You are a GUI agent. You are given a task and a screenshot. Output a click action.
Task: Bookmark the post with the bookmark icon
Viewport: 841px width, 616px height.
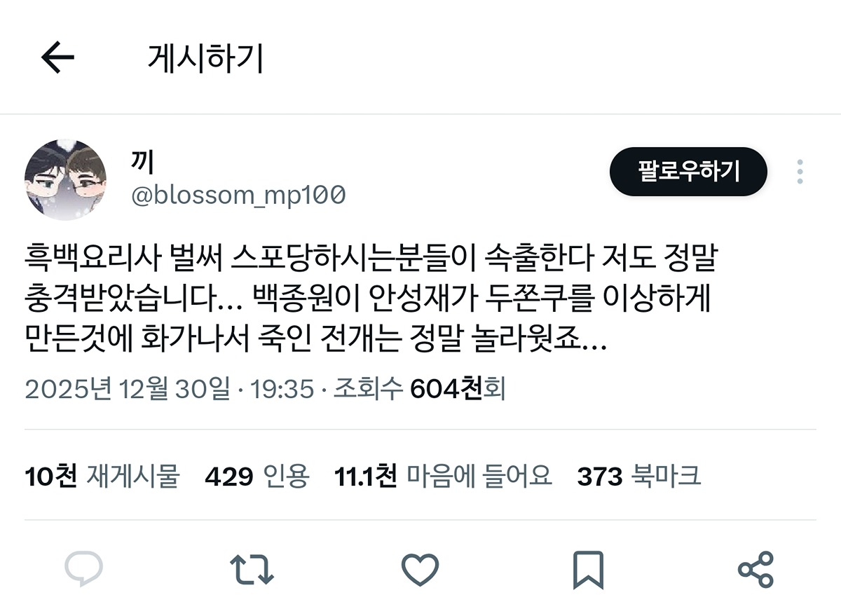pyautogui.click(x=588, y=570)
